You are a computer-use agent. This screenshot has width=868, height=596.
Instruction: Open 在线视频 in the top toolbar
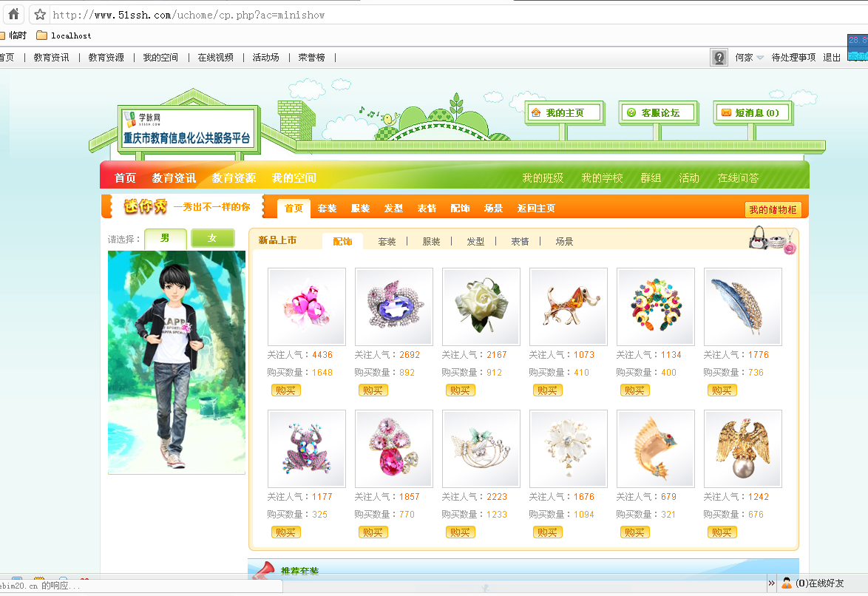tap(215, 58)
